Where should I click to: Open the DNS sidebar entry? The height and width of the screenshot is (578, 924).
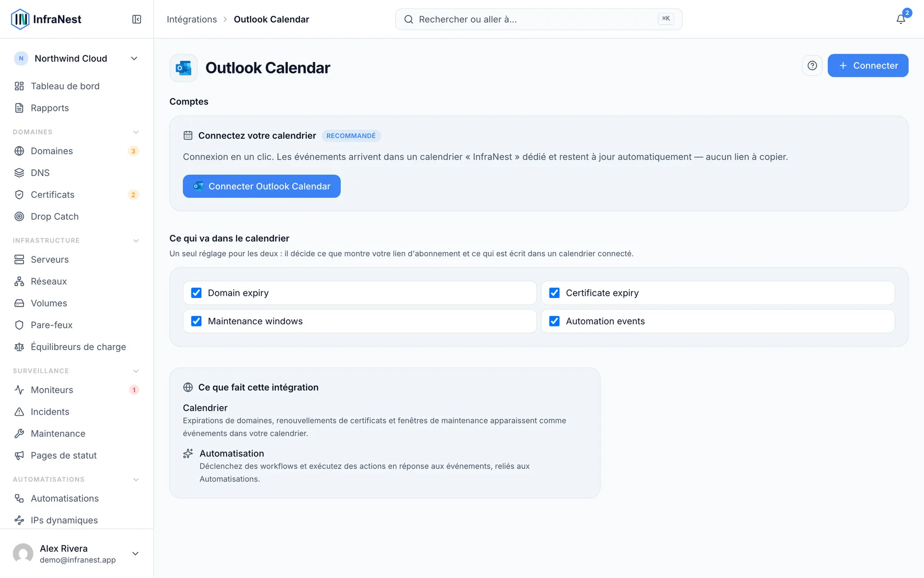click(77, 173)
